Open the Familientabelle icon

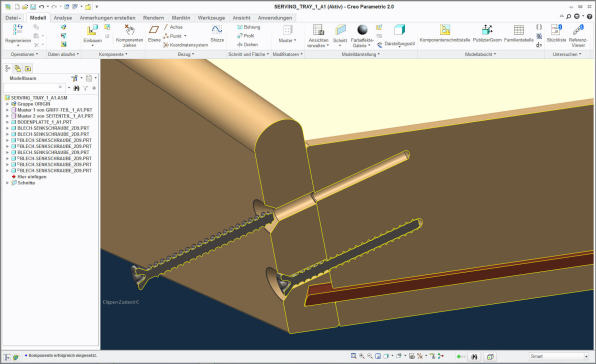pos(518,30)
